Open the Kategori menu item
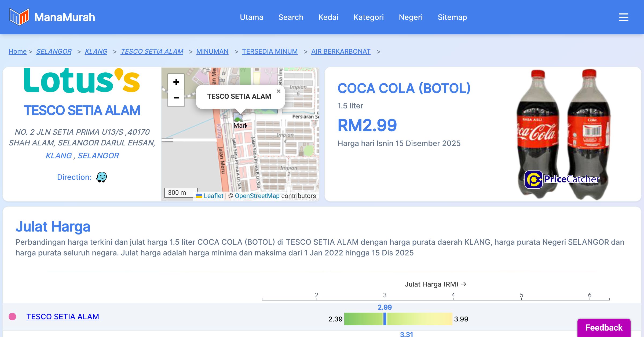644x337 pixels. point(368,17)
